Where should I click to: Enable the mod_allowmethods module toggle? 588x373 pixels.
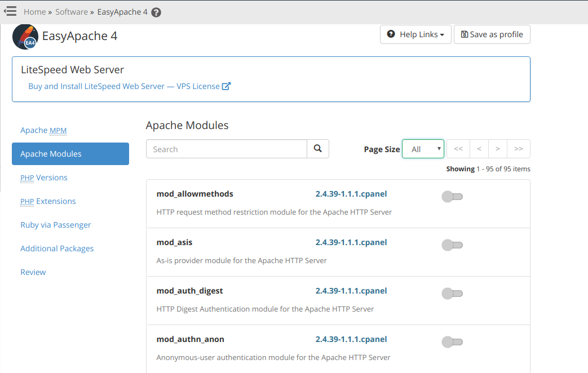[x=452, y=197]
